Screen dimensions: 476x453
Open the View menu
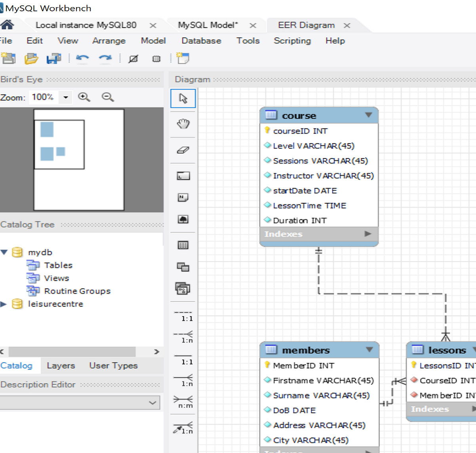[68, 41]
